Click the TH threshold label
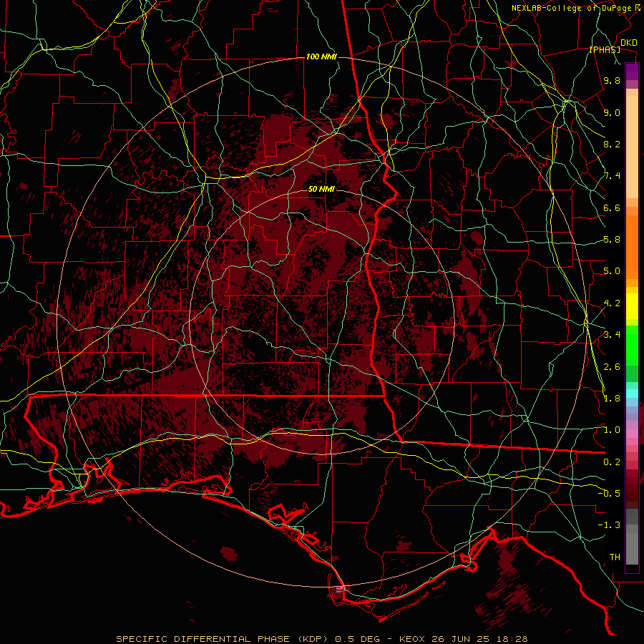The width and height of the screenshot is (644, 644). (615, 557)
